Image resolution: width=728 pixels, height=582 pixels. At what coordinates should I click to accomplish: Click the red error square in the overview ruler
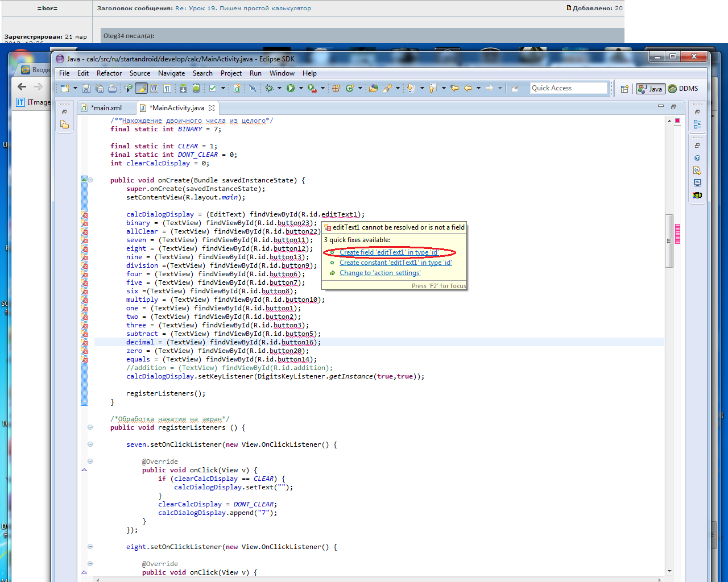pyautogui.click(x=677, y=120)
